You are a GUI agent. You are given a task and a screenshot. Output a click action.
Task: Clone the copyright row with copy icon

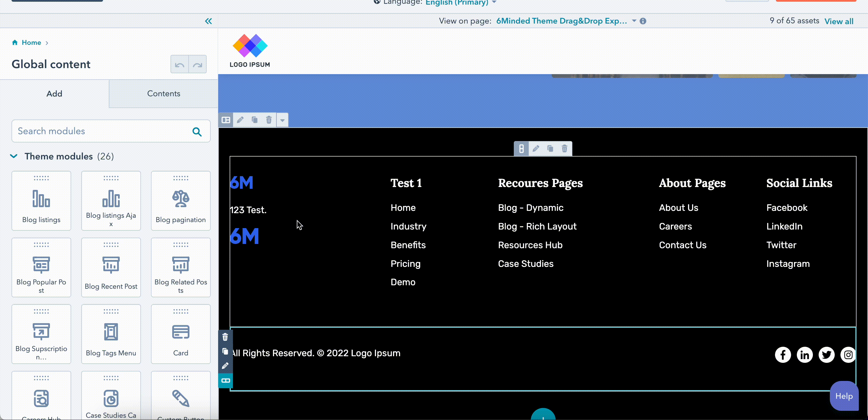(225, 352)
